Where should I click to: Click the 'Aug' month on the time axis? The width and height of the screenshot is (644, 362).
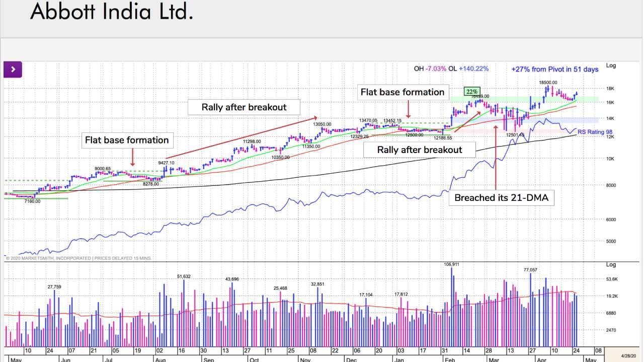160,359
